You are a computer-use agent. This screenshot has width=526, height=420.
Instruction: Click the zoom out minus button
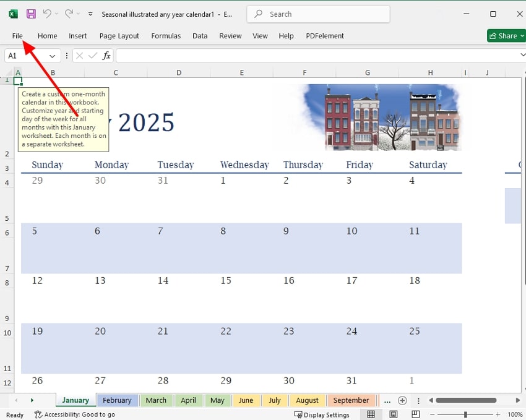tap(433, 414)
